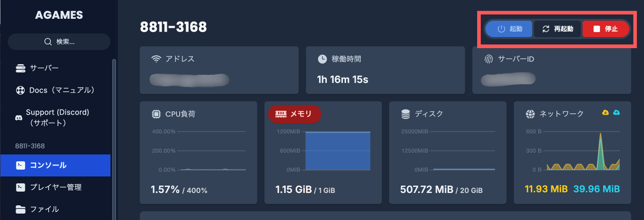Click the server stack icon beside サーバー
This screenshot has width=644, height=220.
[x=20, y=68]
